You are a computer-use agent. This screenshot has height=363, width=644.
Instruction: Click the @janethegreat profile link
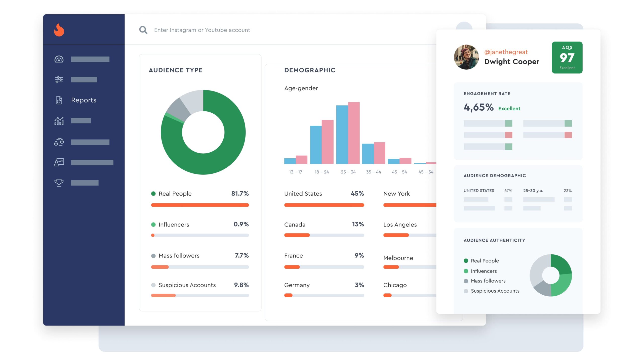pyautogui.click(x=506, y=52)
